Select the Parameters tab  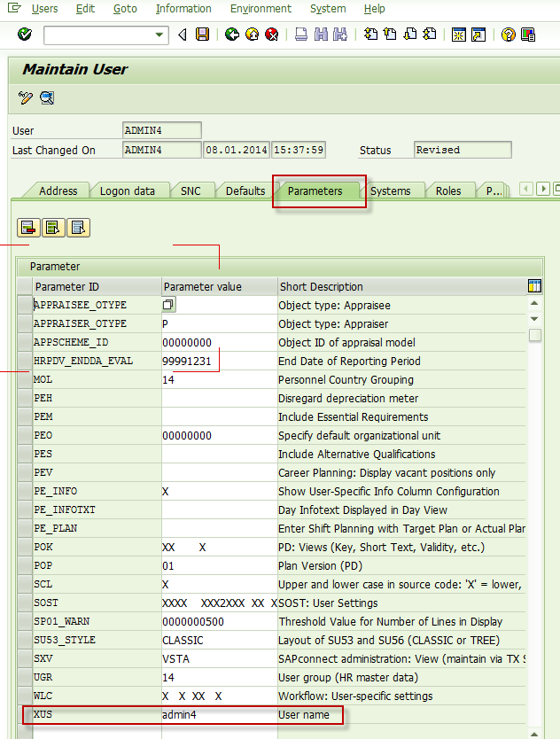pos(315,191)
